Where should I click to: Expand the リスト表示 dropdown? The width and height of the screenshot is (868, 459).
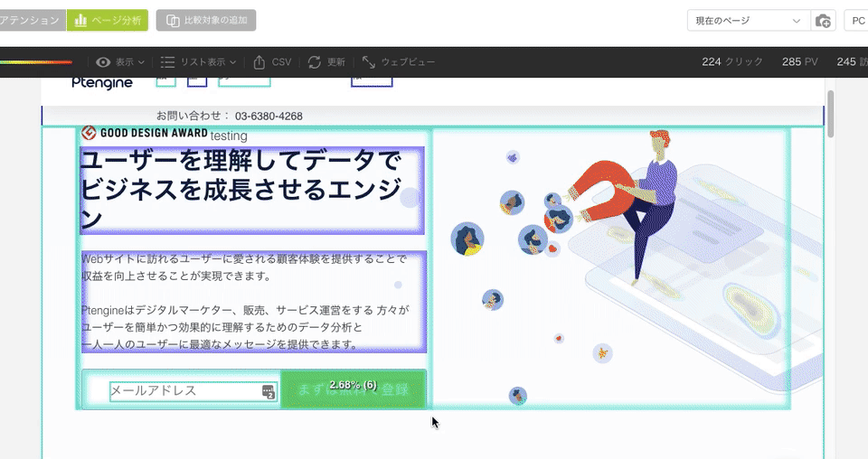coord(198,62)
